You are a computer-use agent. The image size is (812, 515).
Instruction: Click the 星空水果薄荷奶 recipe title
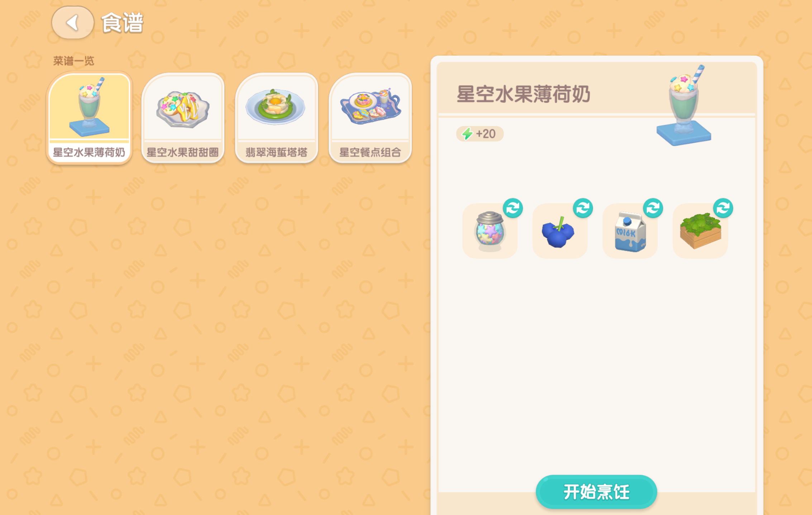[x=523, y=94]
